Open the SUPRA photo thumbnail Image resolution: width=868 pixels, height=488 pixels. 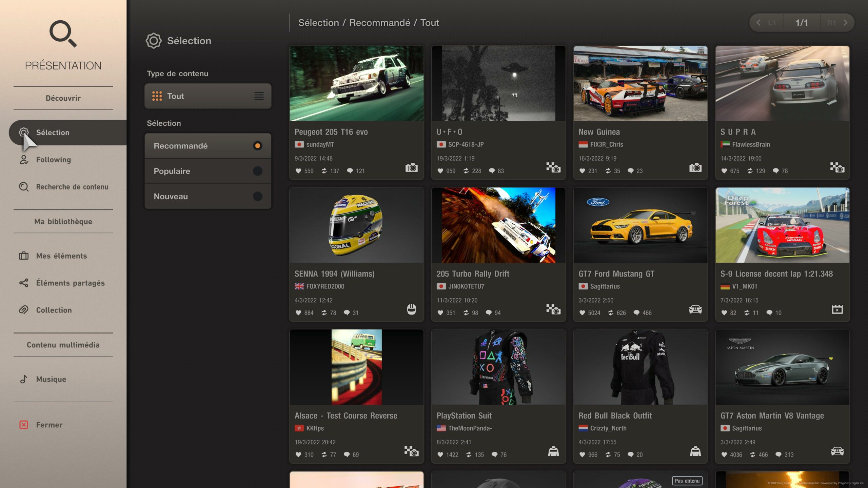coord(783,83)
